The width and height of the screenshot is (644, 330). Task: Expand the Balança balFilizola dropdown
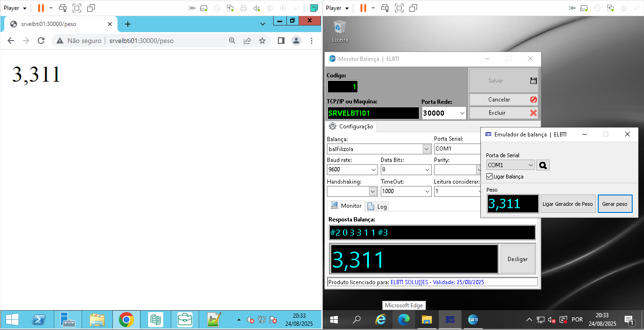pos(427,149)
